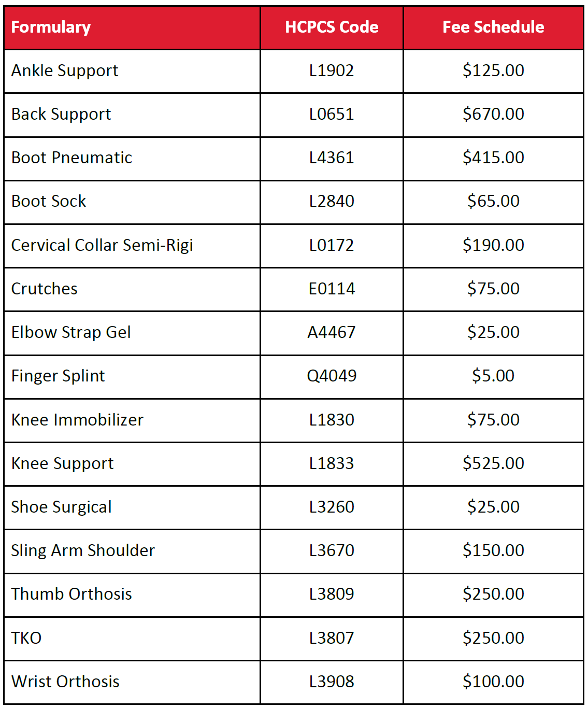Select the Sling Arm Shoulder entry

(x=83, y=550)
